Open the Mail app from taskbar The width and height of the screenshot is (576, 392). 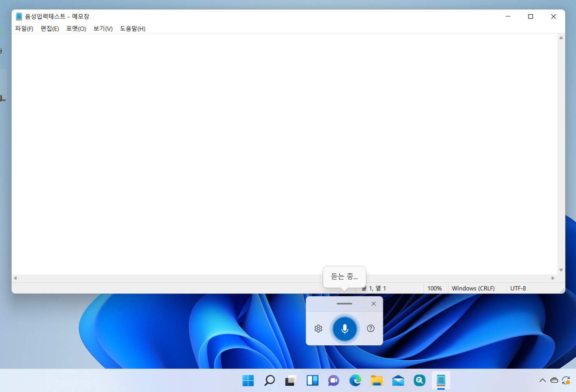coord(398,380)
